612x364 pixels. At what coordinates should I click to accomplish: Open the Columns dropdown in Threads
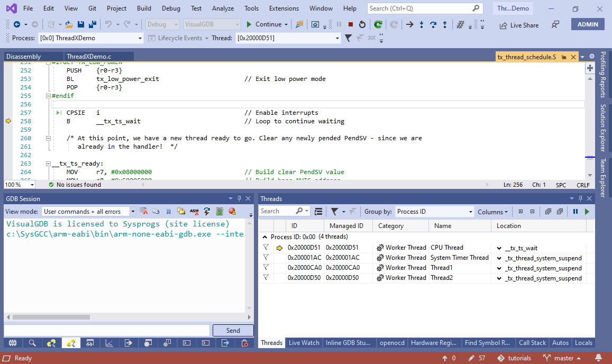click(492, 212)
